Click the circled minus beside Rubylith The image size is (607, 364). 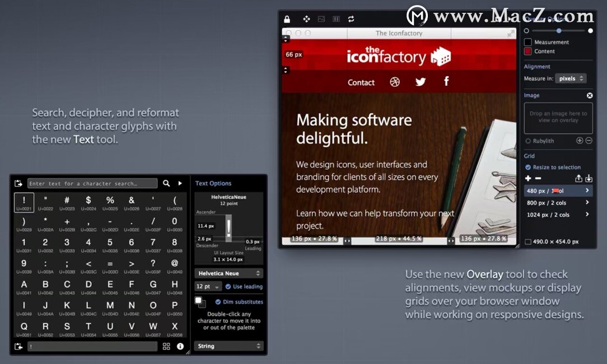pos(589,141)
